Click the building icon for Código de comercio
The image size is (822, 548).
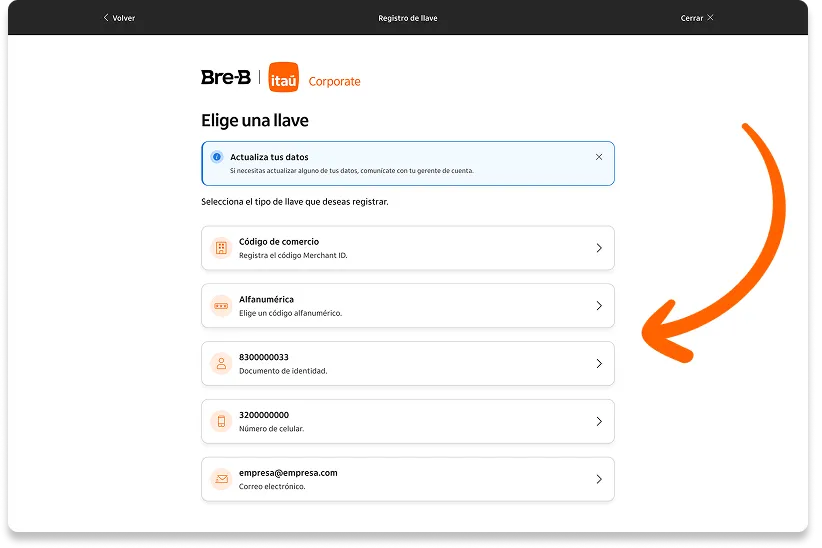[x=221, y=248]
